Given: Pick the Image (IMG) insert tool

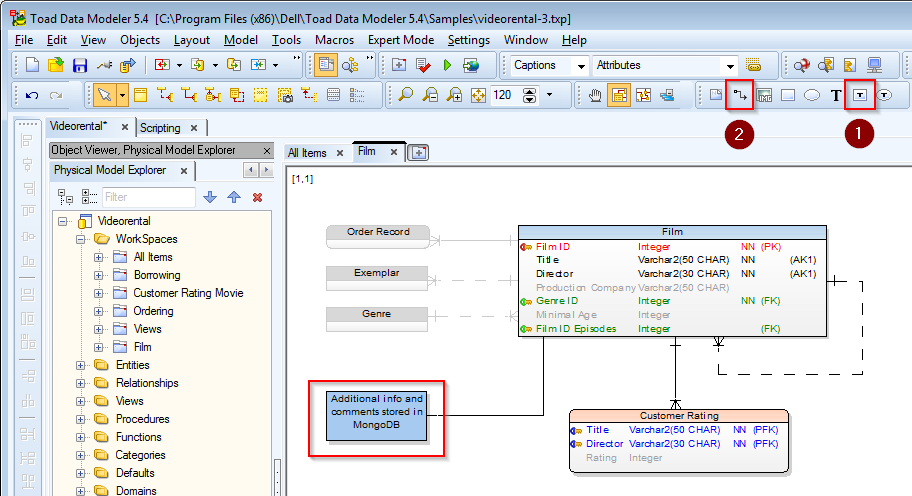Looking at the screenshot, I should 764,95.
